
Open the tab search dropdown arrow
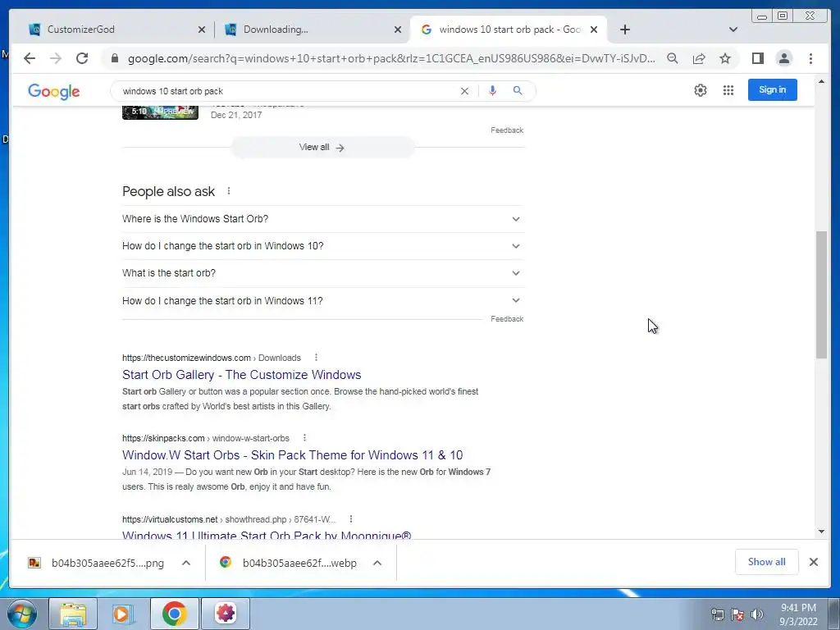tap(733, 30)
